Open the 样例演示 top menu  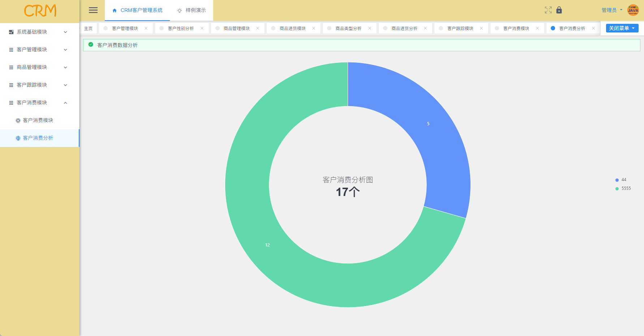click(x=192, y=10)
